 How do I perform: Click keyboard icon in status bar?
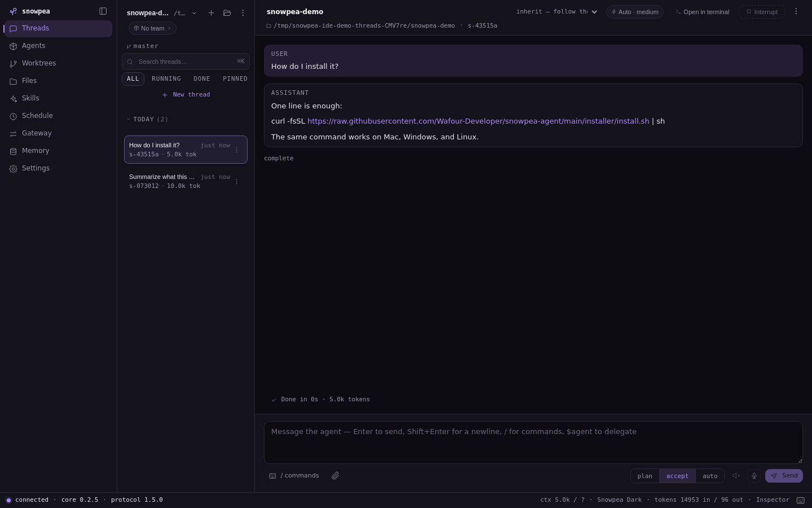(801, 500)
